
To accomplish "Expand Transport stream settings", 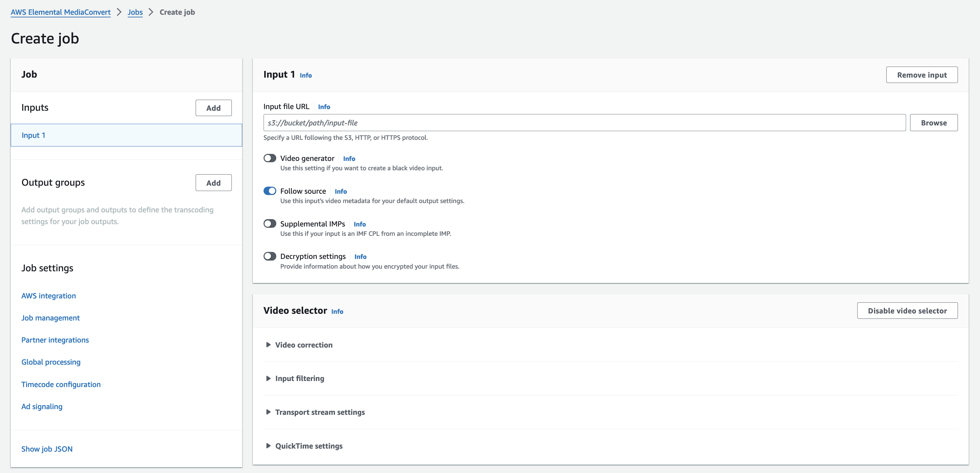I will click(319, 412).
